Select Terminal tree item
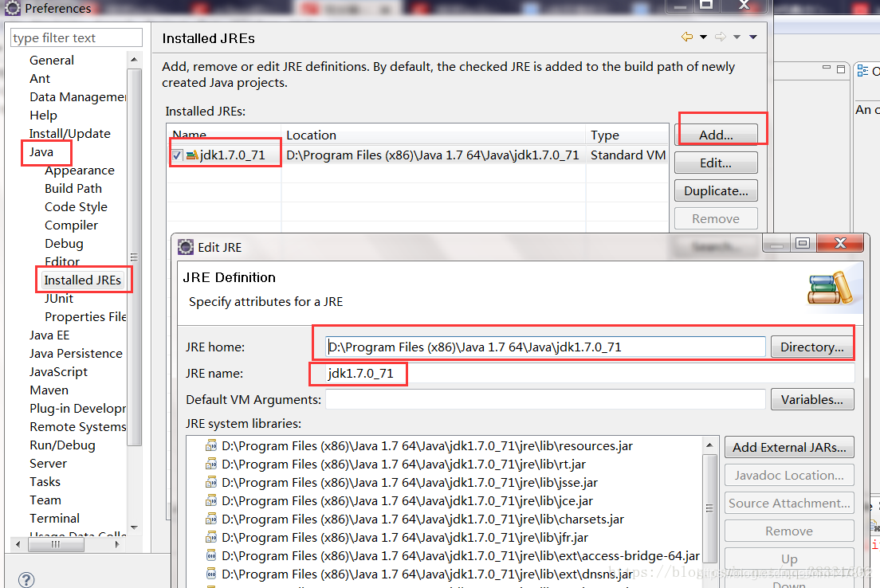 pyautogui.click(x=54, y=519)
